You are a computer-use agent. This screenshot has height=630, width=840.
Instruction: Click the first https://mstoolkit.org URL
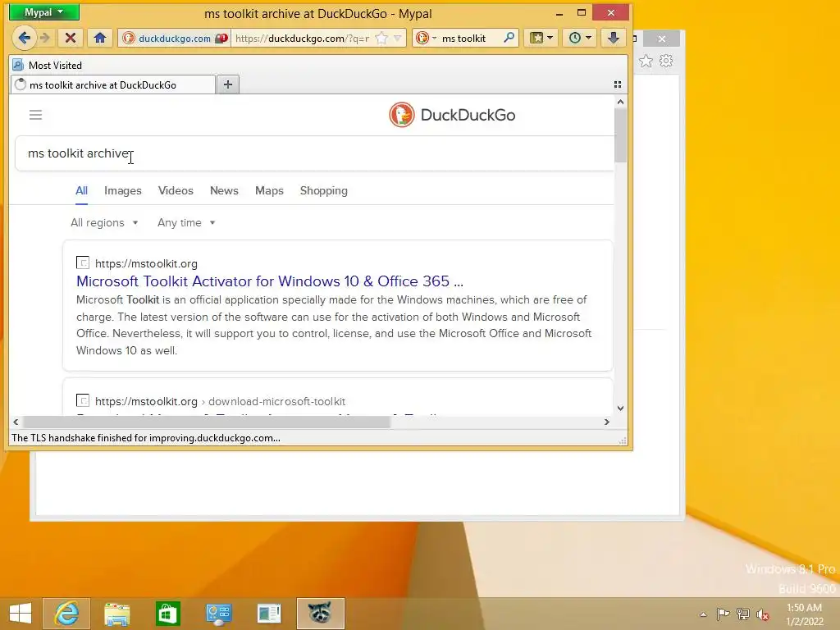coord(146,263)
